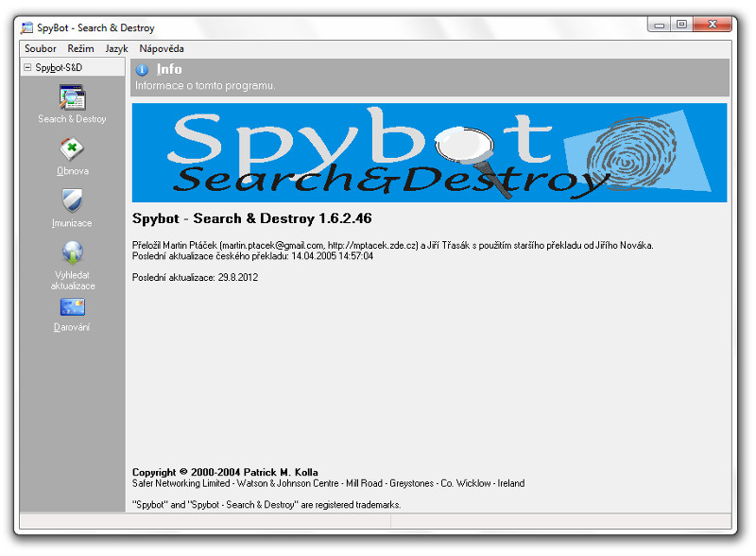Image resolution: width=756 pixels, height=556 pixels.
Task: Click 'Poslední aktualizace českého překladu' line
Action: pyautogui.click(x=252, y=256)
